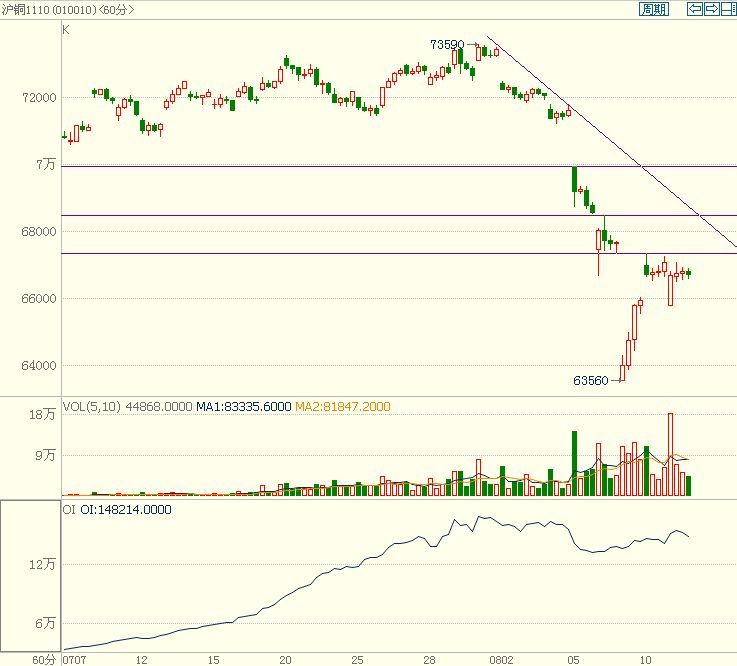Image resolution: width=737 pixels, height=666 pixels.
Task: Click the 28 date label on time axis
Action: point(429,660)
